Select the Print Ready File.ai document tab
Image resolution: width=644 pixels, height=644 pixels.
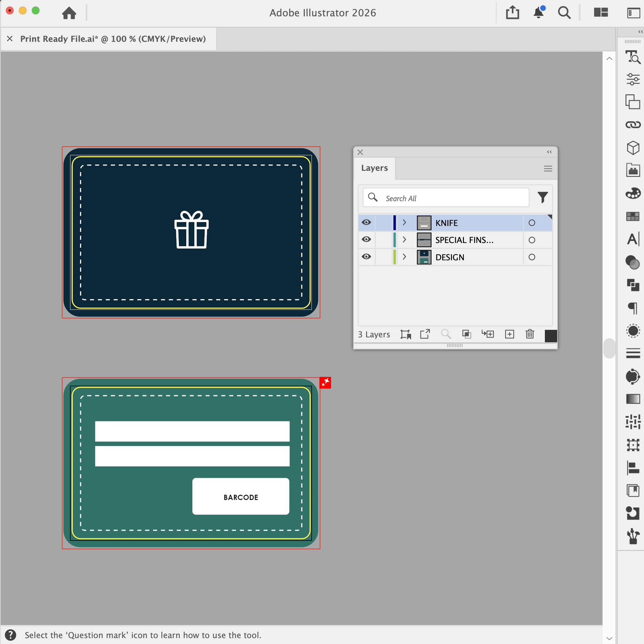(x=113, y=39)
